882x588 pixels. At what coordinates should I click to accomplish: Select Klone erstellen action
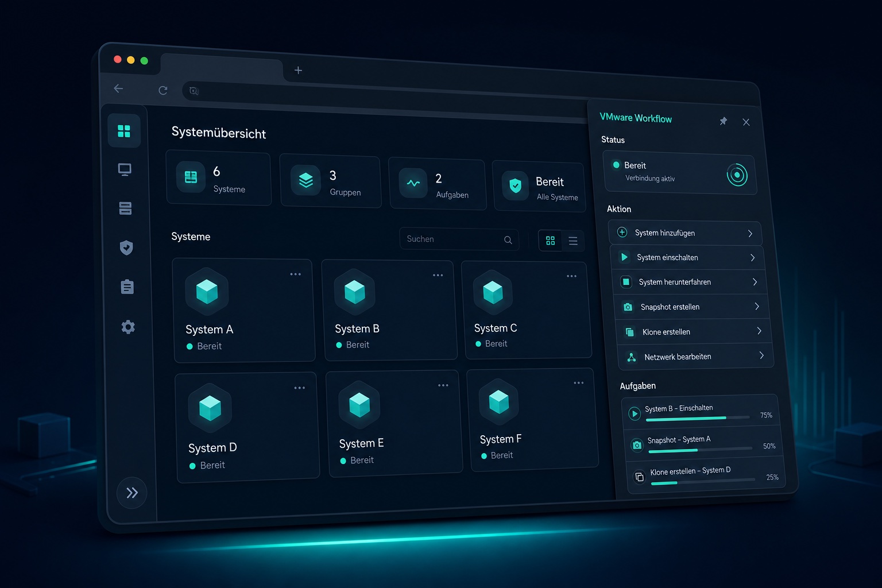(x=694, y=332)
